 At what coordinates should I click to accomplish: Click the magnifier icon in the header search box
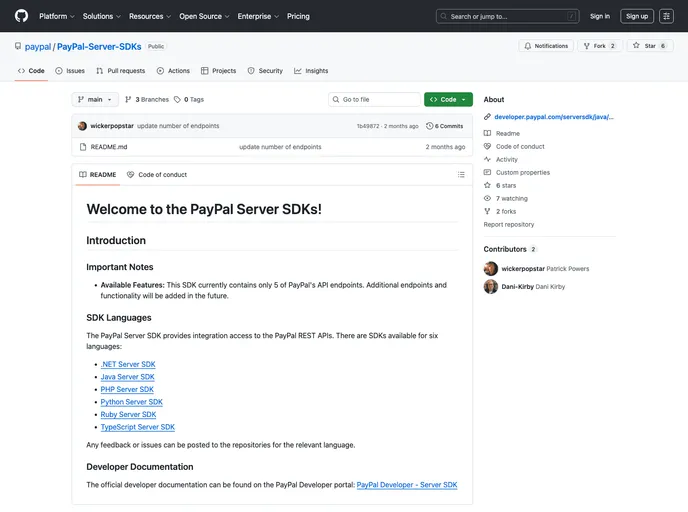coord(444,16)
